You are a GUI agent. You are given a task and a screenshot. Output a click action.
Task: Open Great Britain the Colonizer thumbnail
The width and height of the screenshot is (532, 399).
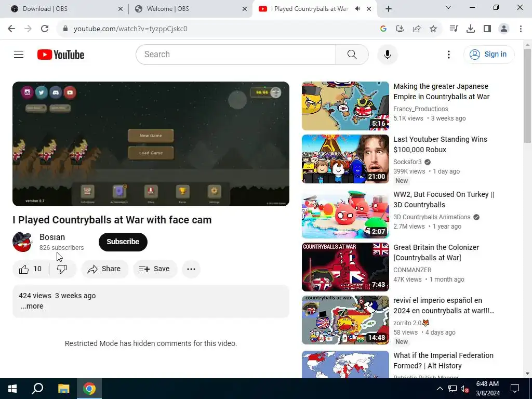click(345, 267)
